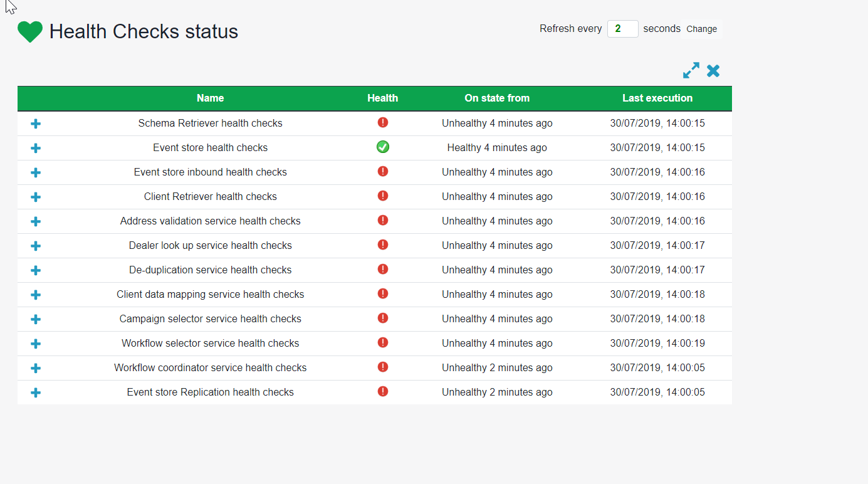This screenshot has height=484, width=868.
Task: Select the Client Retriever health checks row
Action: point(210,196)
